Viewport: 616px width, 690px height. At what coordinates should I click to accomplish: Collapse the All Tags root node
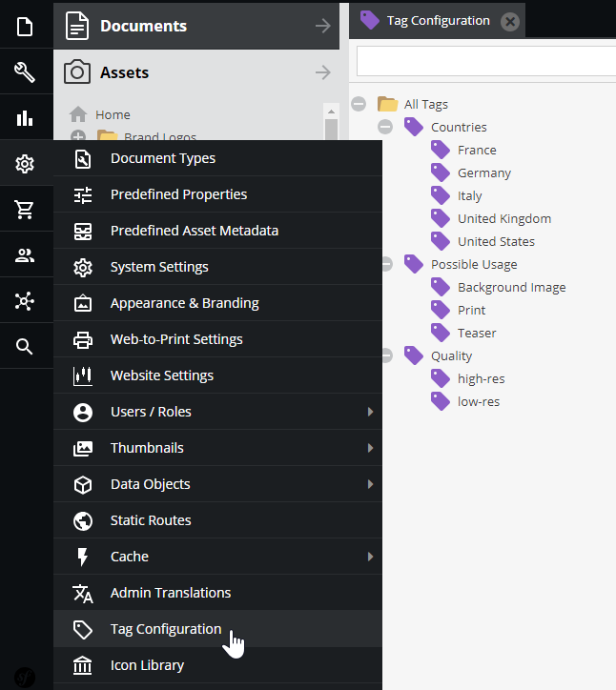(x=359, y=104)
